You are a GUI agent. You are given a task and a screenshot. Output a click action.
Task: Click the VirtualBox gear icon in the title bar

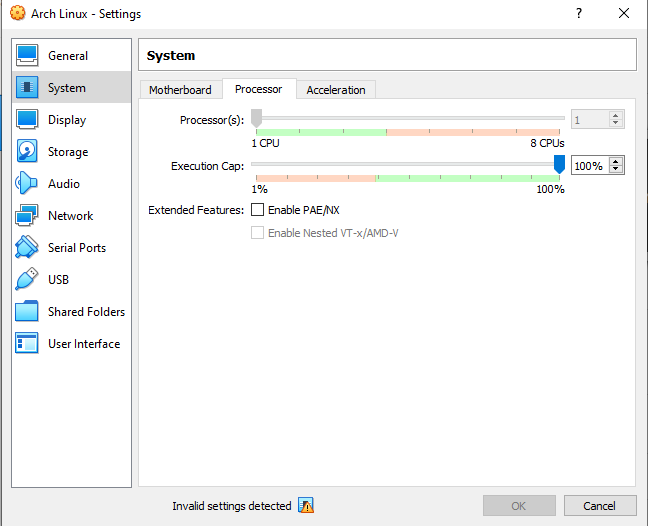coord(17,13)
